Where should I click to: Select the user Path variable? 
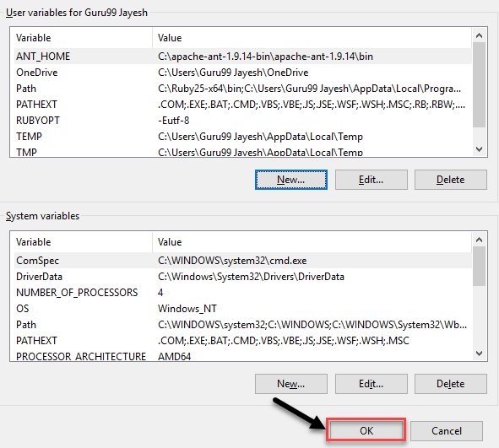(x=243, y=89)
